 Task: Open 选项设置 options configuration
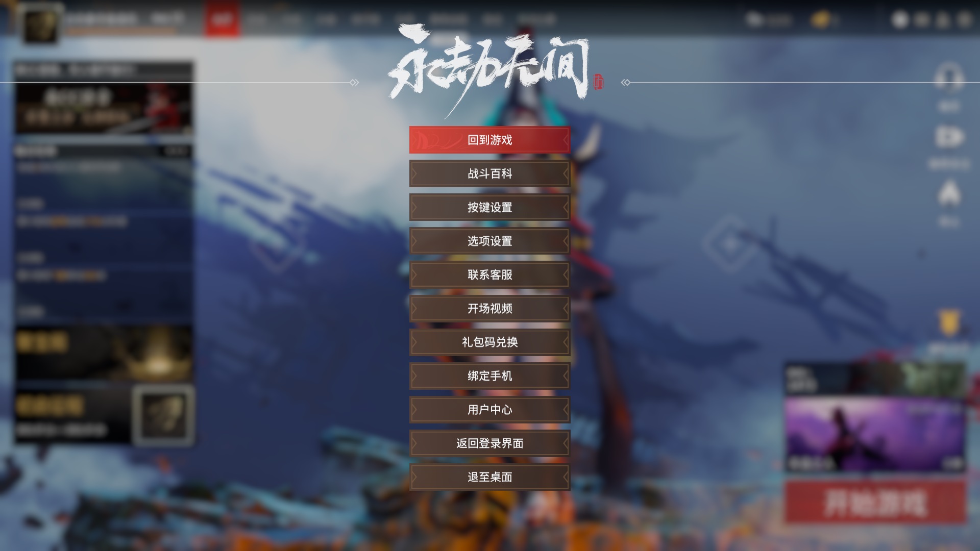click(x=490, y=241)
